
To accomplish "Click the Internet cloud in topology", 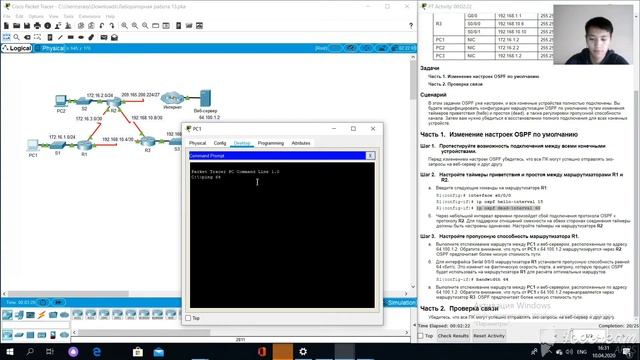I will (x=172, y=98).
